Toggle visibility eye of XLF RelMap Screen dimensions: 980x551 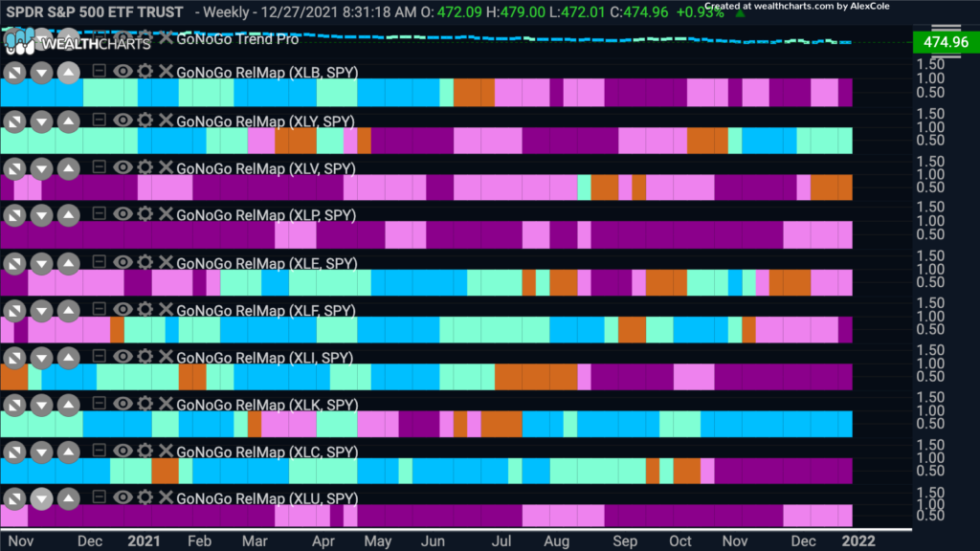[122, 309]
